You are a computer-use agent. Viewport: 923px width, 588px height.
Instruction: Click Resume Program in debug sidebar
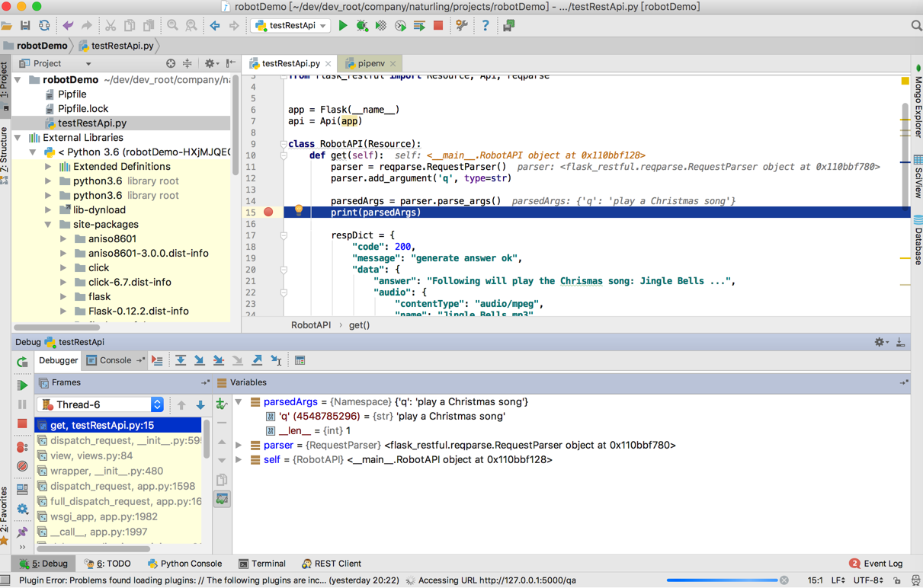click(22, 385)
